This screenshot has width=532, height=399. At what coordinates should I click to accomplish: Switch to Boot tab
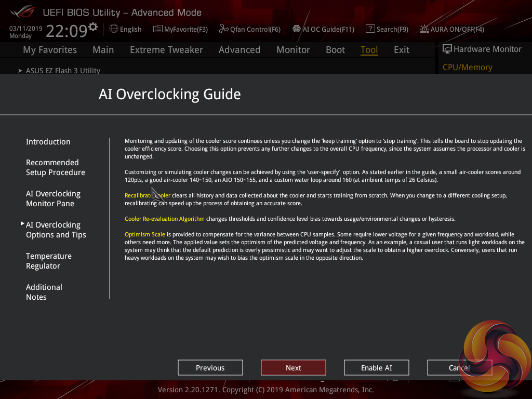click(335, 50)
